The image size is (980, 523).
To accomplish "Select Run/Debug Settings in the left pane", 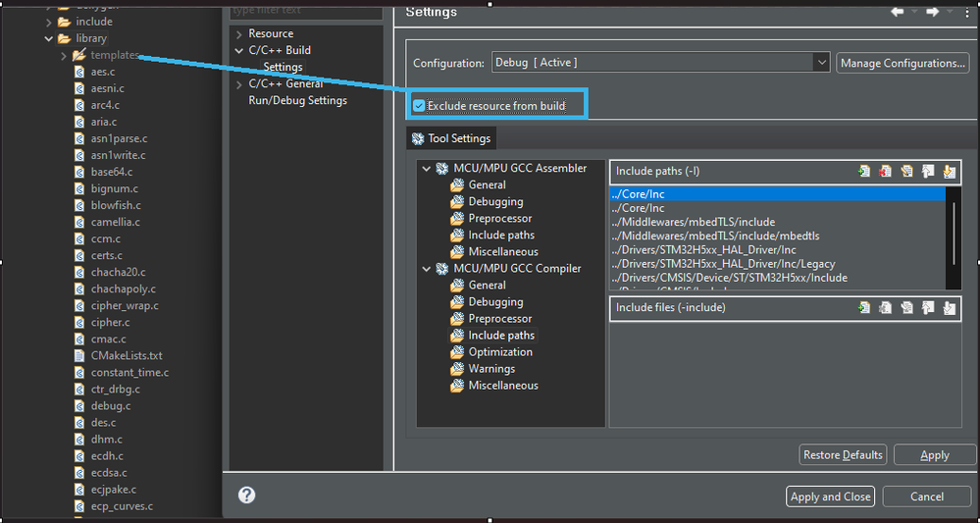I will click(297, 100).
